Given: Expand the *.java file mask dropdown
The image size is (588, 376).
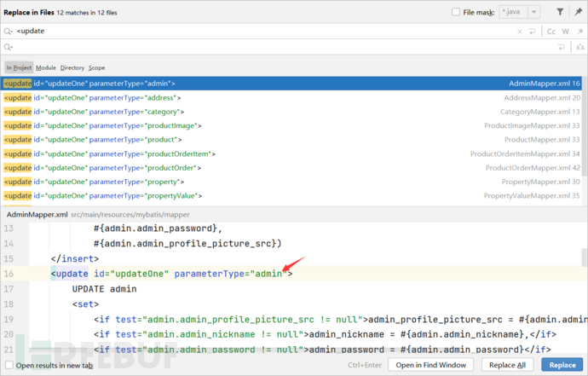Looking at the screenshot, I should (x=535, y=12).
